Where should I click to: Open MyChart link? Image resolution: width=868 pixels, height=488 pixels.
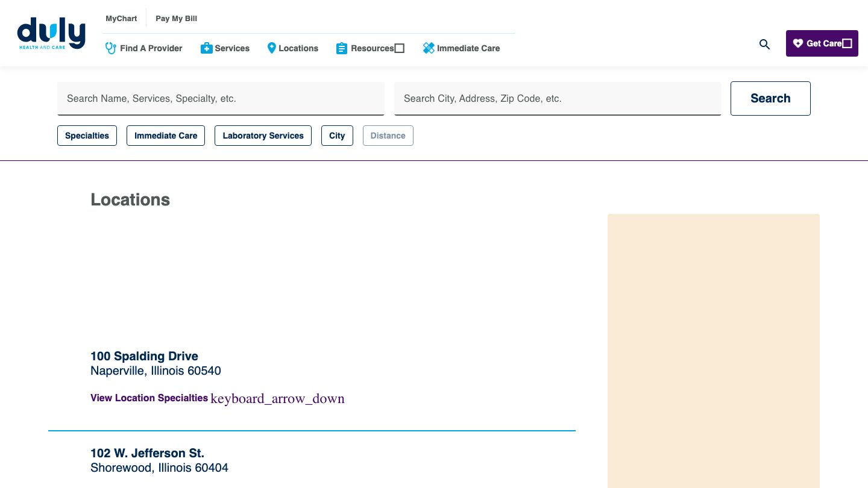(121, 19)
